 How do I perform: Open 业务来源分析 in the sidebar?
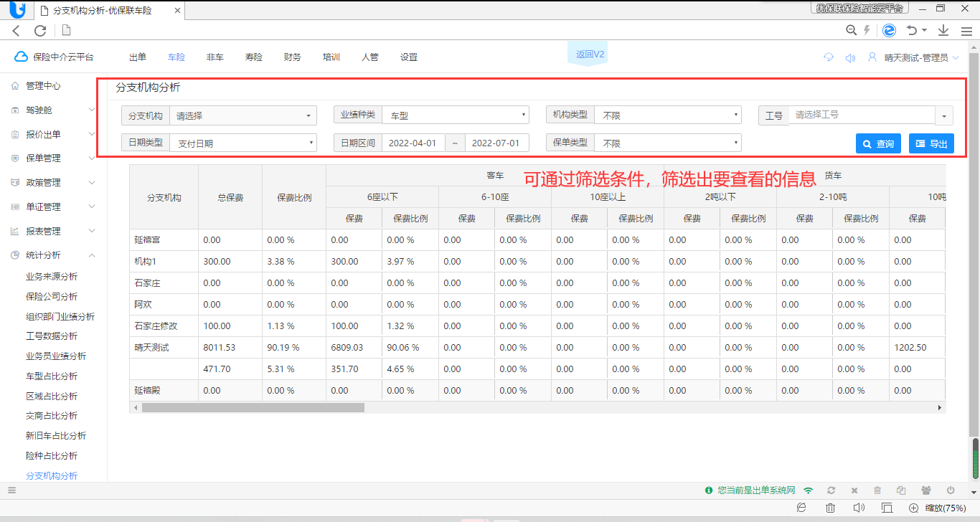point(52,276)
